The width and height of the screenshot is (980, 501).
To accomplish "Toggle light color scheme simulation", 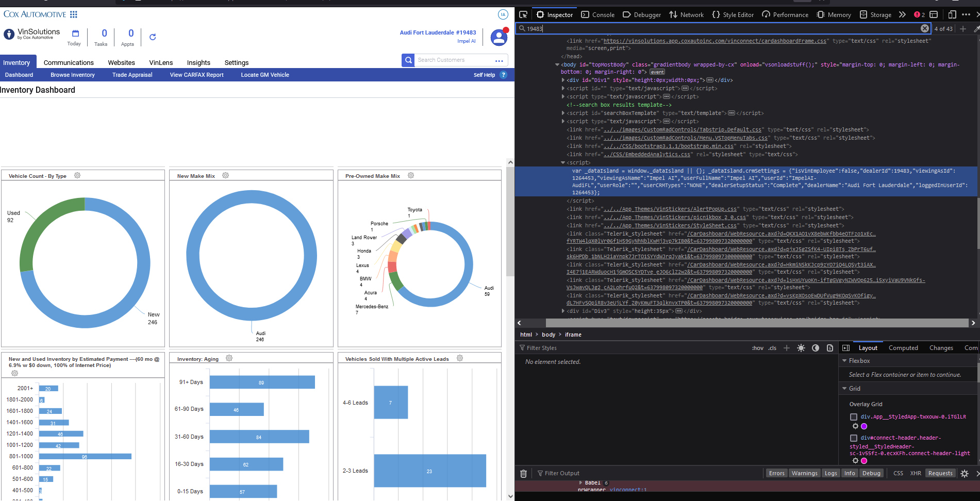I will click(x=801, y=348).
